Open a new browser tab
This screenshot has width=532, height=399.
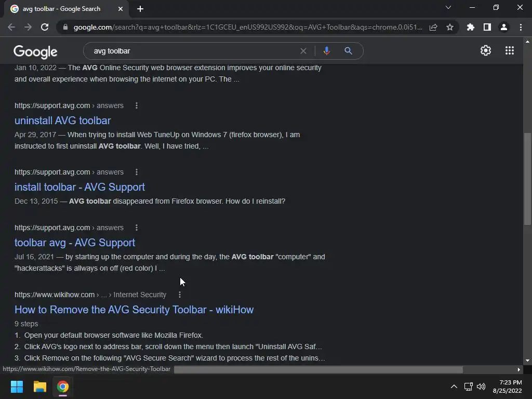pos(140,9)
